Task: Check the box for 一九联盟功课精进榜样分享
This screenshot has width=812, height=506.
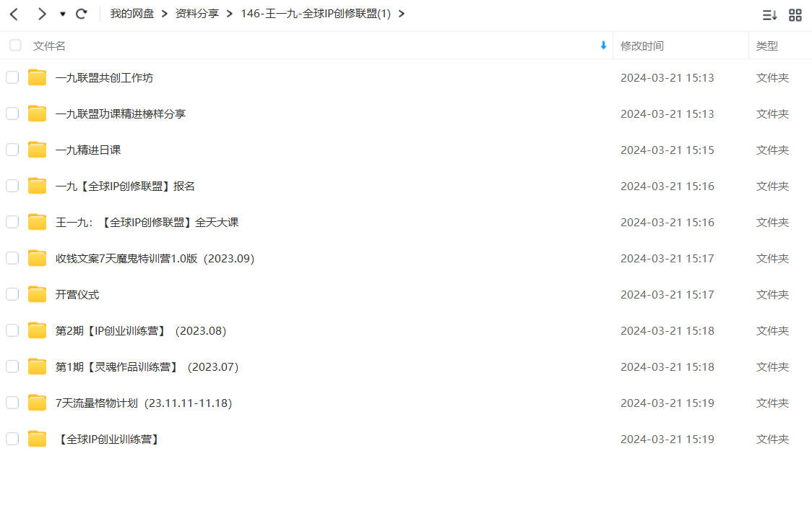Action: click(x=12, y=114)
